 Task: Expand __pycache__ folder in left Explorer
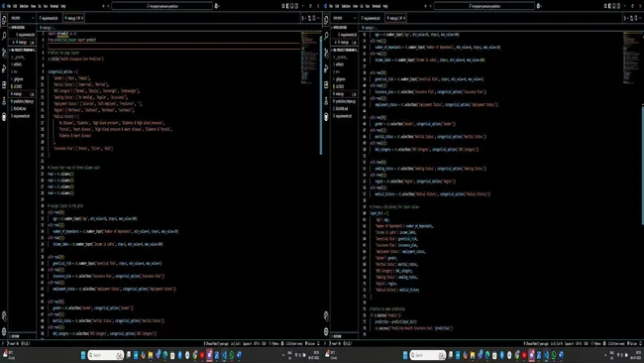point(22,58)
